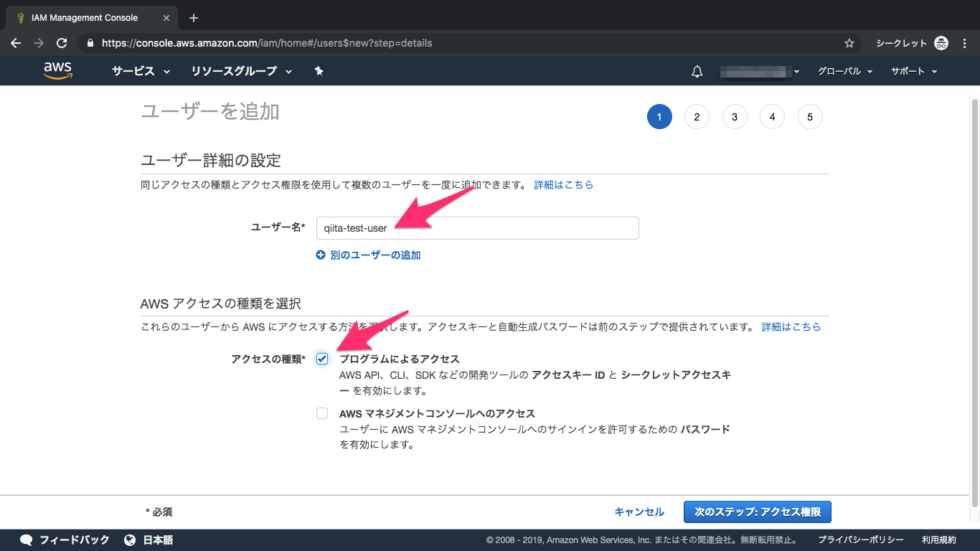Go to wizard step 1
This screenshot has height=551, width=980.
(659, 117)
